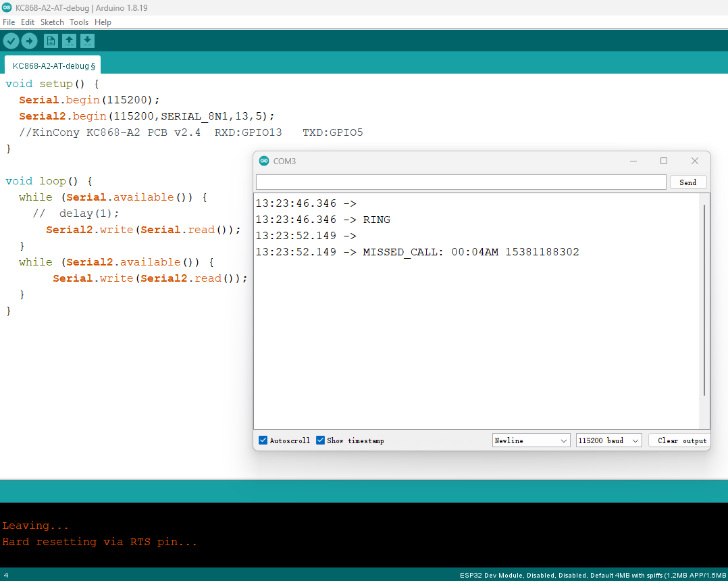The height and width of the screenshot is (581, 728).
Task: Click the Open sketch up-arrow icon
Action: pyautogui.click(x=69, y=41)
